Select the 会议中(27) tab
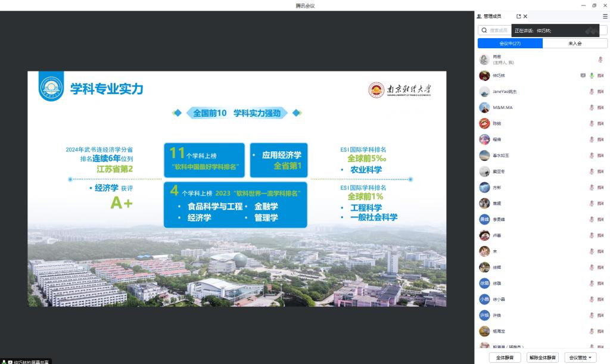Screen dimensions: 610x364 point(510,43)
